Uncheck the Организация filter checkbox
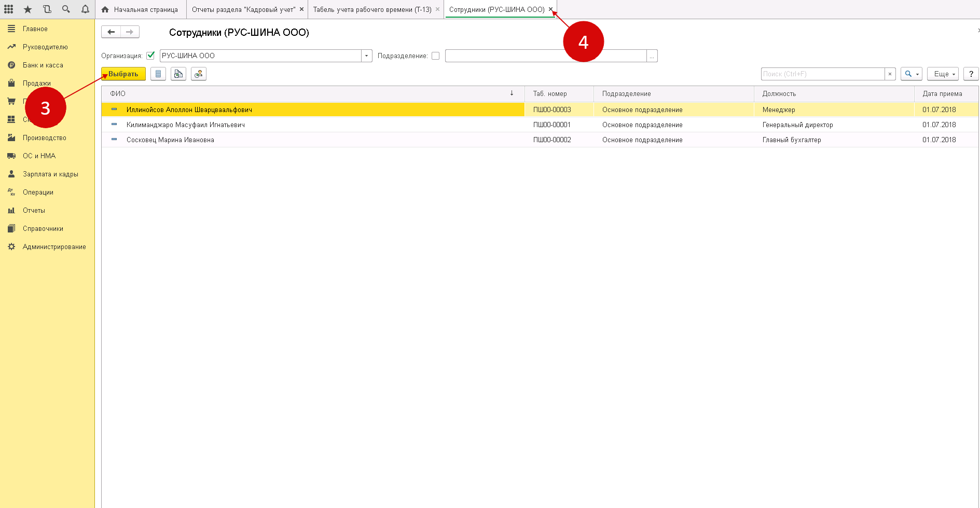Image resolution: width=980 pixels, height=508 pixels. (151, 56)
